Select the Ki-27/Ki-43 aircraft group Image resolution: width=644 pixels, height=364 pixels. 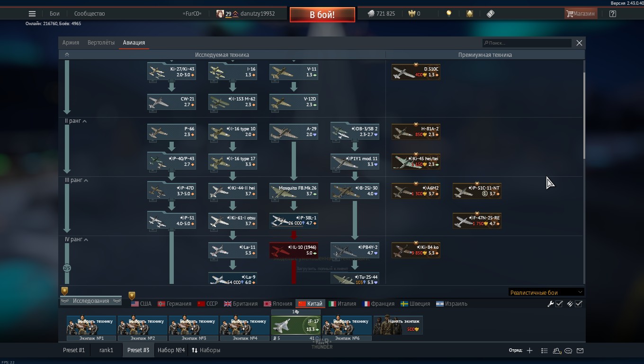(x=171, y=72)
